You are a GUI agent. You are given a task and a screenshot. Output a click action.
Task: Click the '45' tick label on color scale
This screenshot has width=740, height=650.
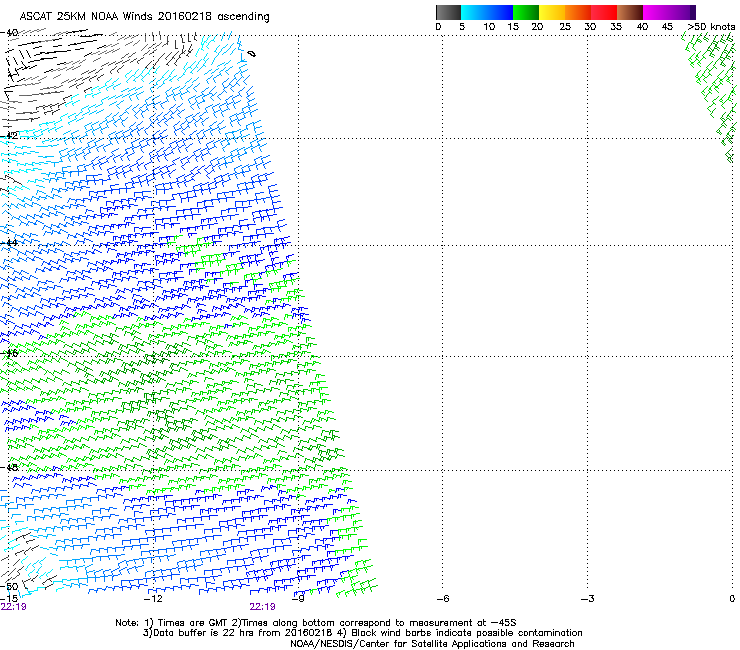click(x=667, y=27)
